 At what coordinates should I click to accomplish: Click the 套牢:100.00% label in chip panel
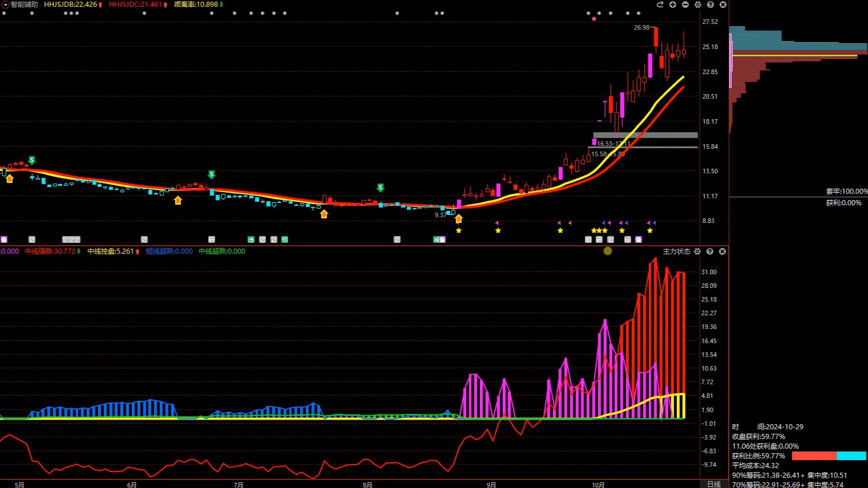tap(847, 192)
